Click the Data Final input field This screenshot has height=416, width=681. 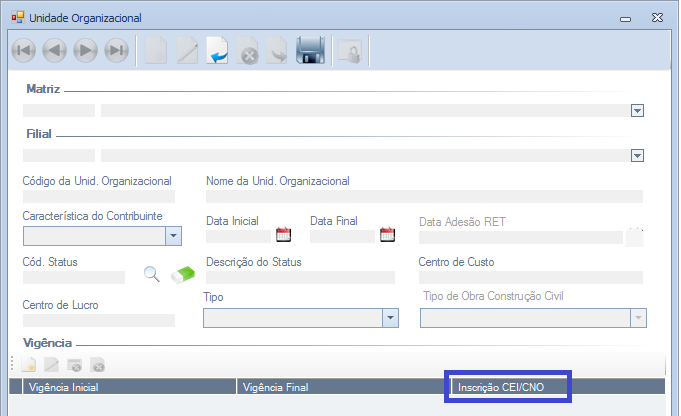[x=342, y=237]
